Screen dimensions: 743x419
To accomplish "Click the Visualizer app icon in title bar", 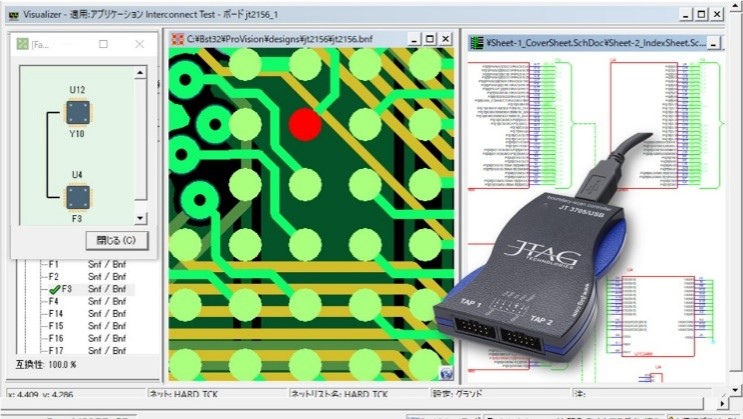I will (x=13, y=15).
